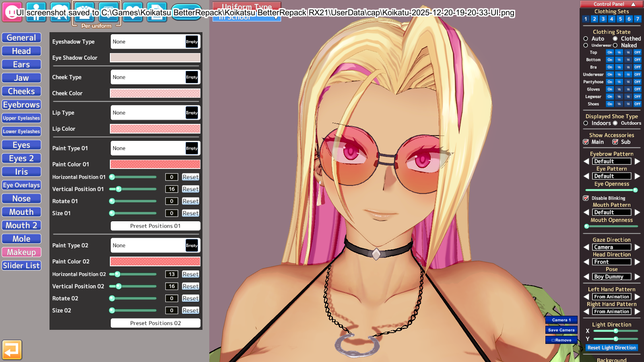Open the Clothing shirt icon
Viewport: 644px width, 362px height.
pyautogui.click(x=85, y=12)
